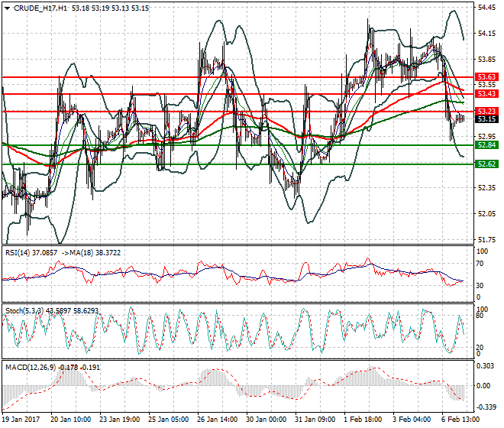The height and width of the screenshot is (428, 504).
Task: Click the 1 Feb 18:00 time axis label
Action: 362,420
